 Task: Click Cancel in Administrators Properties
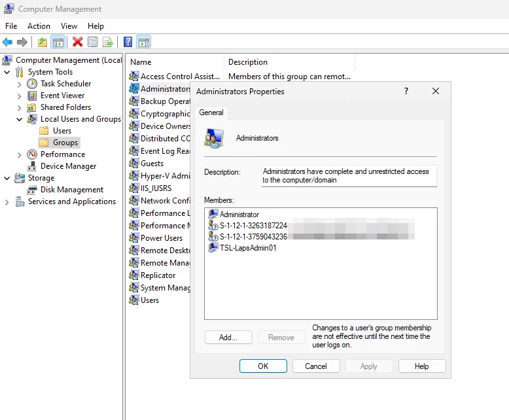tap(316, 366)
